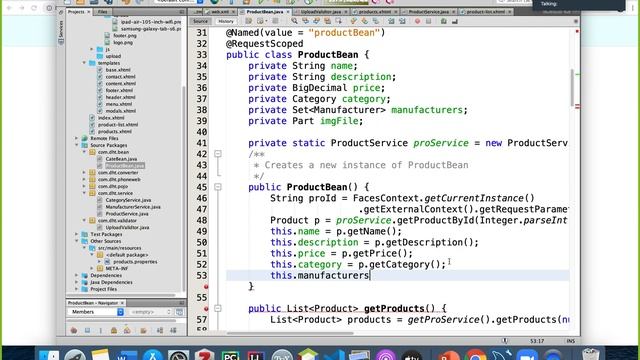Click the Stop Macro Recording icon

point(429,21)
